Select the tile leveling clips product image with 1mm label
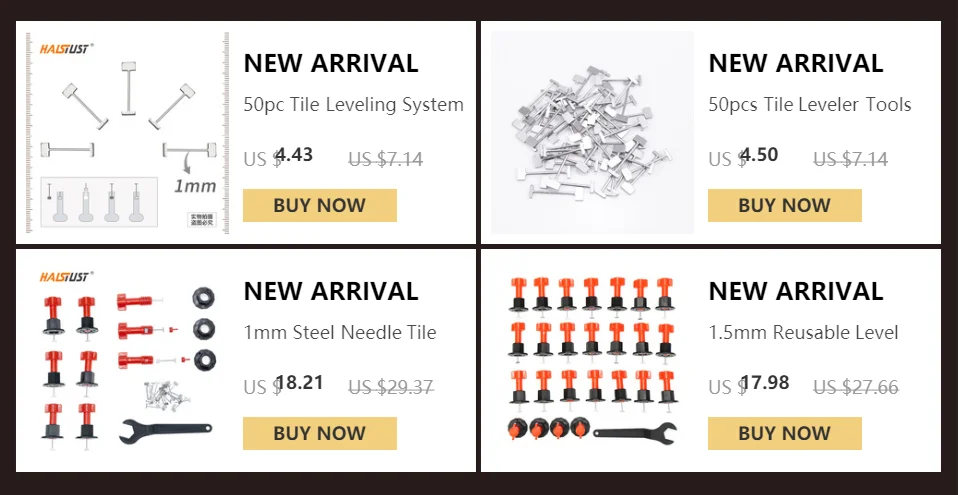 127,133
